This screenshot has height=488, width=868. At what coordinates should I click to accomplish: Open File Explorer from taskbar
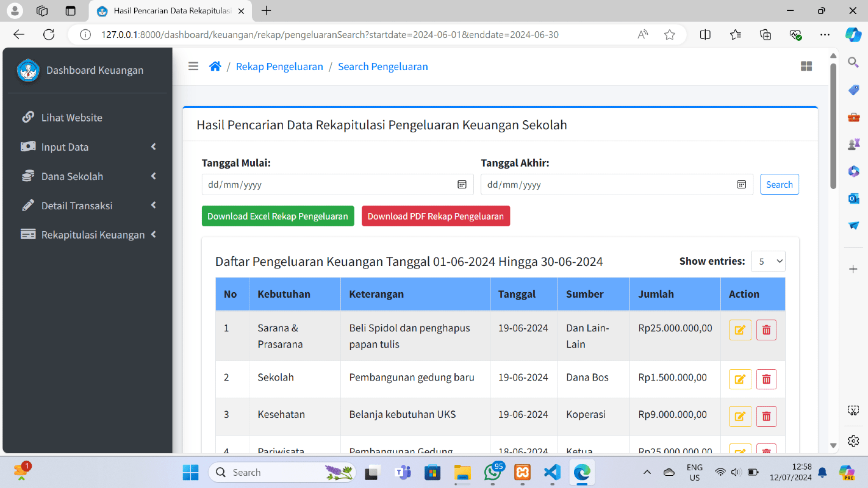tap(462, 472)
